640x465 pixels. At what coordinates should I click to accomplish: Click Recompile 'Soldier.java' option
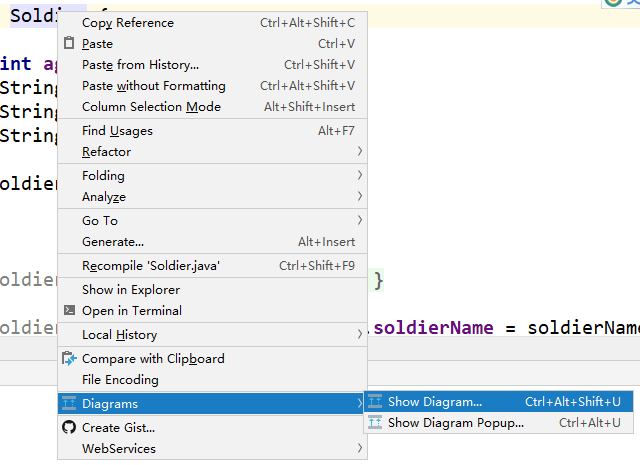tap(151, 266)
